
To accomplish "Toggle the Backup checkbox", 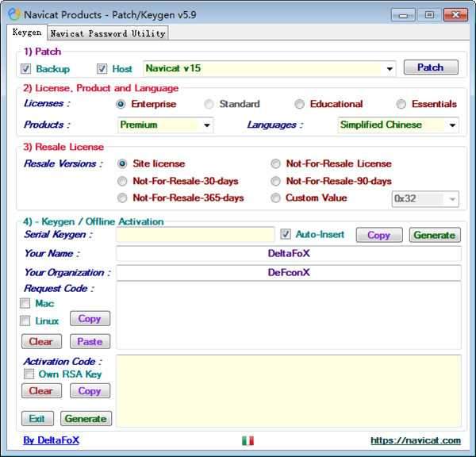I will pyautogui.click(x=26, y=69).
